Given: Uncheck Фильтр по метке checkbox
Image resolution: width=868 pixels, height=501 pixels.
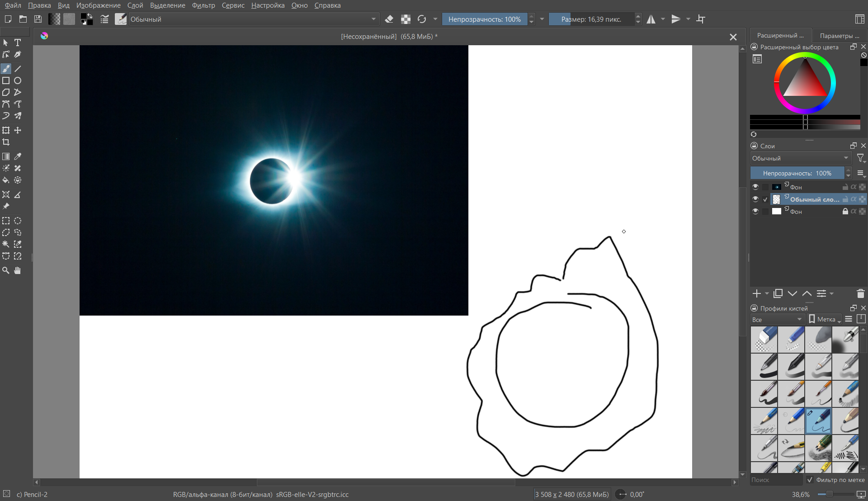Looking at the screenshot, I should pyautogui.click(x=810, y=480).
